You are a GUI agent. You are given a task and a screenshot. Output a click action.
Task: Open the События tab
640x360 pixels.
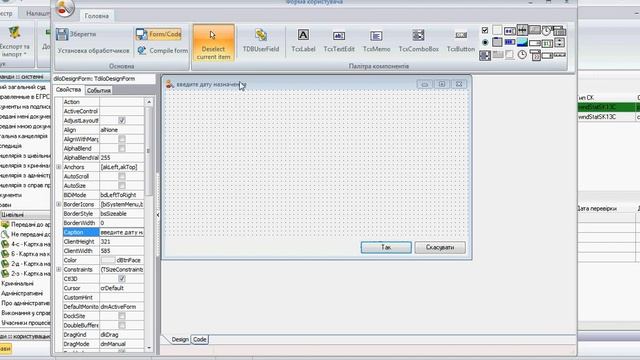pos(99,90)
